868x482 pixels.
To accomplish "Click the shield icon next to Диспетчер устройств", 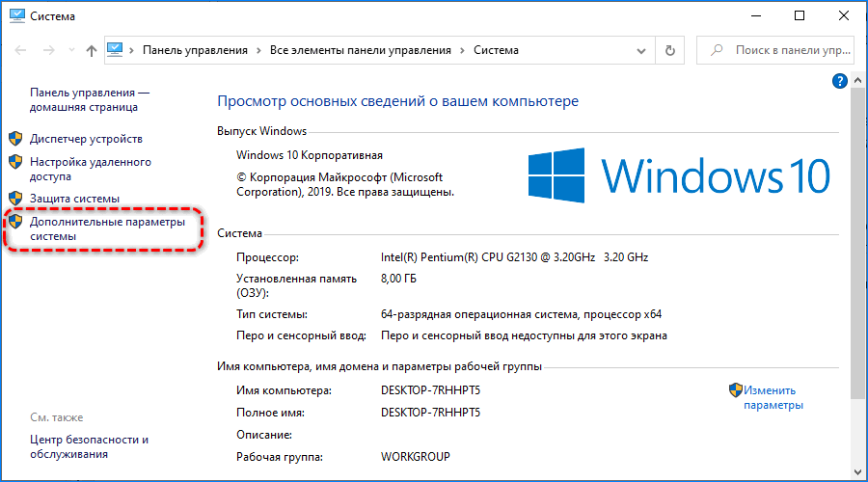I will click(x=15, y=139).
